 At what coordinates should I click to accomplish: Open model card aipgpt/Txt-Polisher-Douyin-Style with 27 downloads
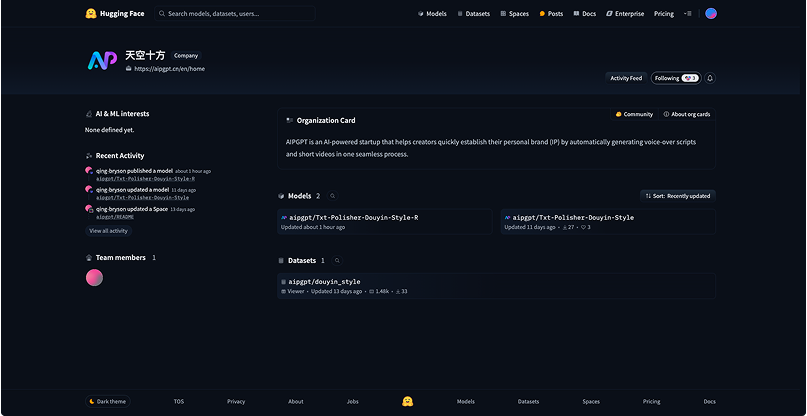(608, 222)
